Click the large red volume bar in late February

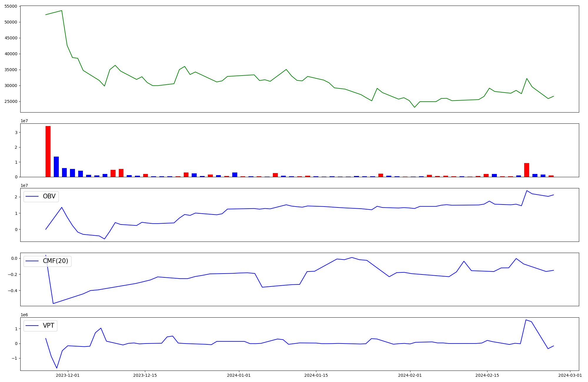[x=527, y=170]
